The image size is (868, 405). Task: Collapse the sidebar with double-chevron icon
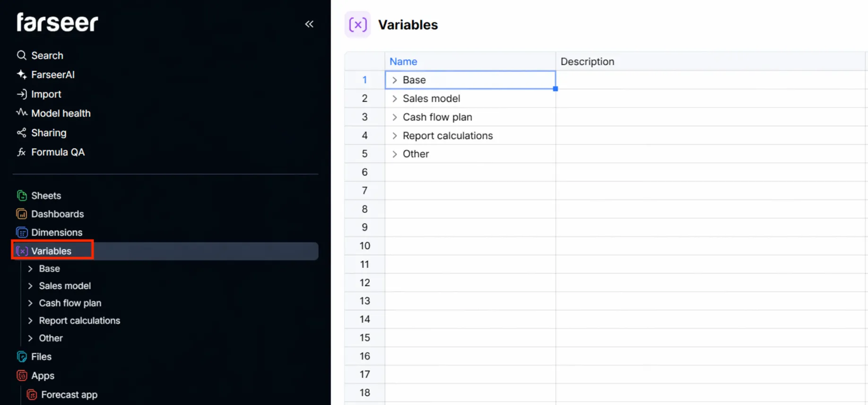point(309,24)
